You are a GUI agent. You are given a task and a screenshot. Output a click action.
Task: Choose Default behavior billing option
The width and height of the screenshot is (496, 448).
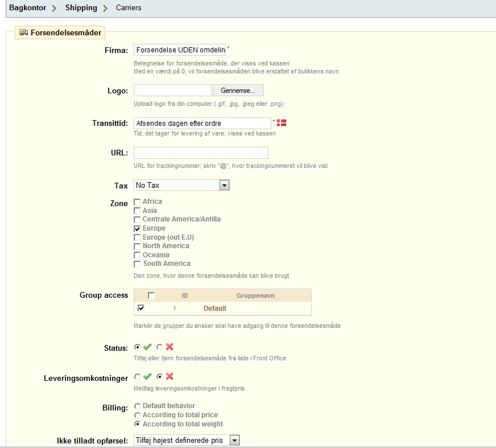137,406
